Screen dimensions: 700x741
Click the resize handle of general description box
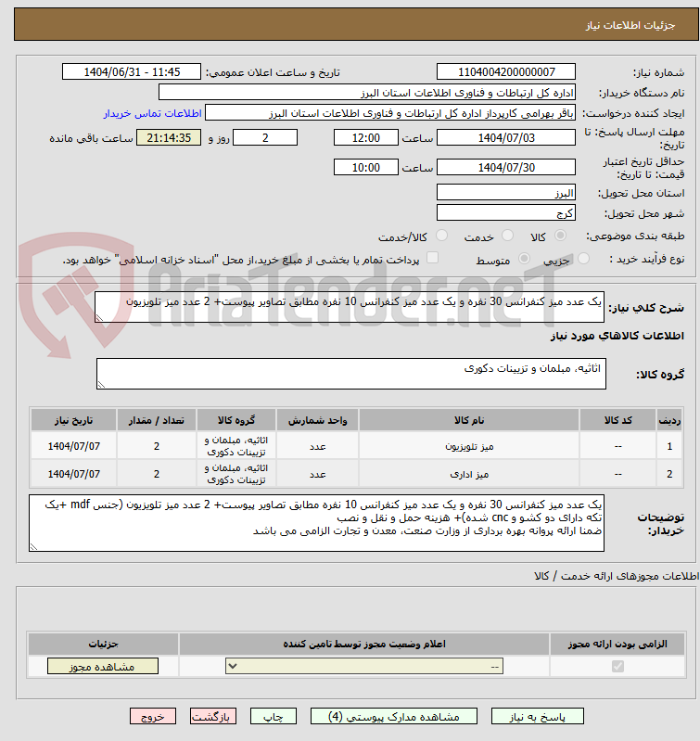[x=99, y=318]
